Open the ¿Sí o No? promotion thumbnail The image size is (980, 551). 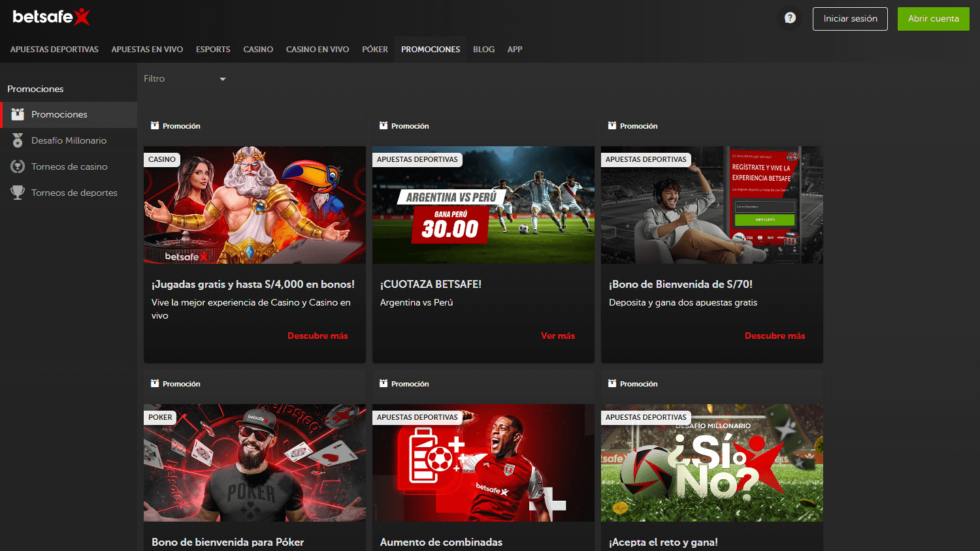(711, 463)
